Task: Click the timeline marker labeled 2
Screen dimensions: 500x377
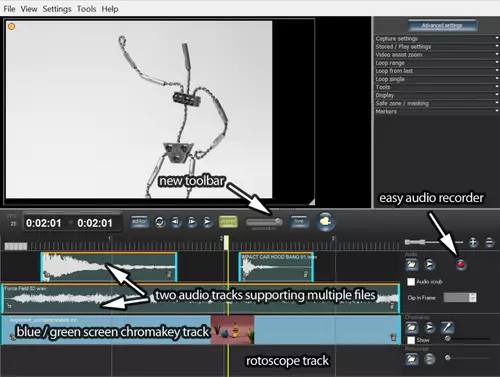Action: 221,239
